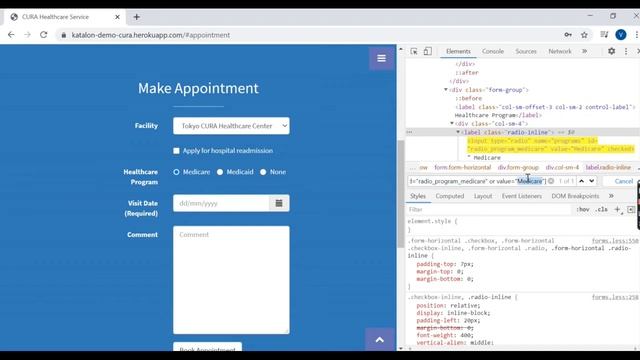
Task: Jump to previous search result
Action: pyautogui.click(x=582, y=181)
